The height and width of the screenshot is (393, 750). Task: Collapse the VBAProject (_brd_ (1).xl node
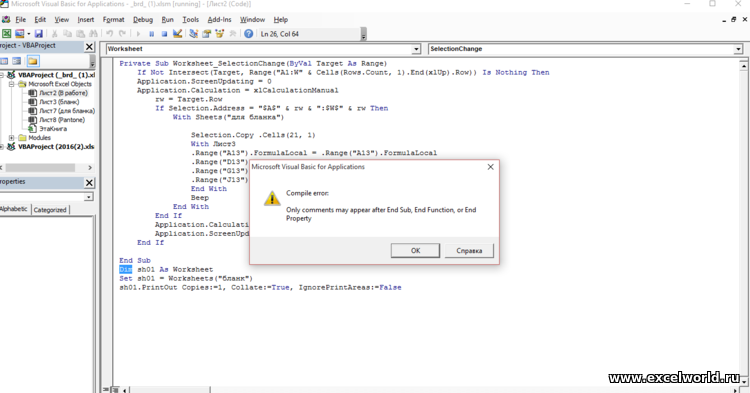2,75
